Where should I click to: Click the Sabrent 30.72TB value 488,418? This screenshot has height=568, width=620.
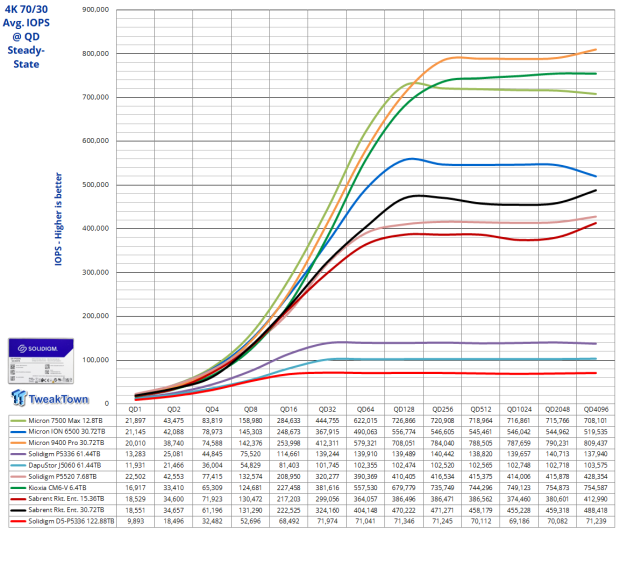595,510
